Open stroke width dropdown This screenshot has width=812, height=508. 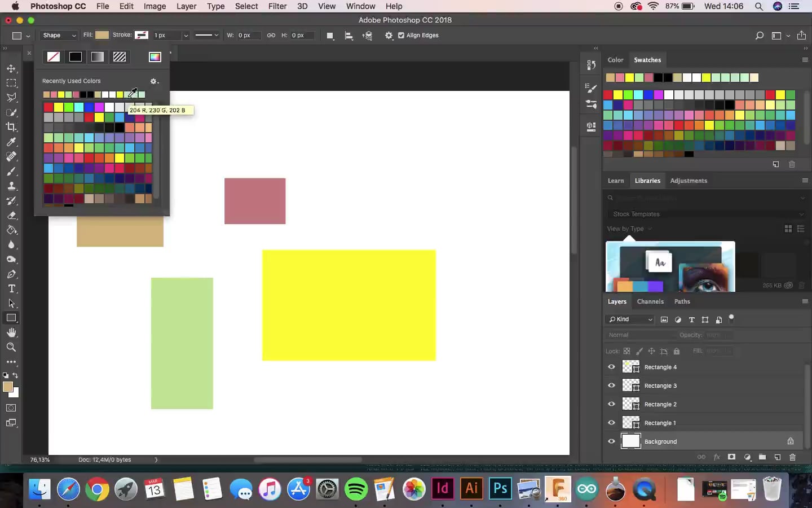186,36
